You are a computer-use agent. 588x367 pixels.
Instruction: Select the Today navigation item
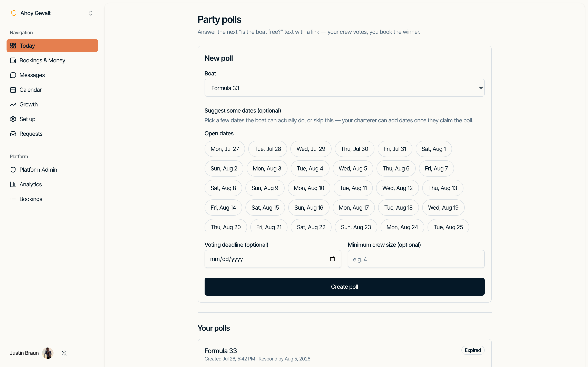coord(52,46)
